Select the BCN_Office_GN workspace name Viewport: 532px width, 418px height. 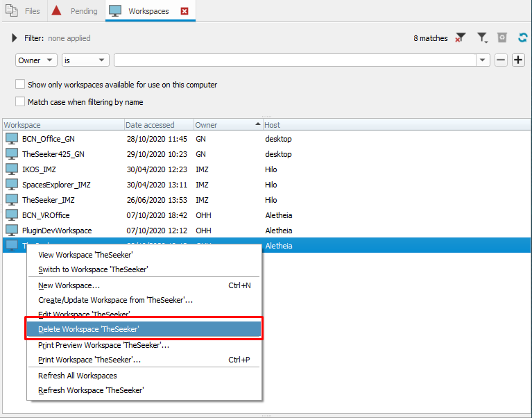click(49, 139)
